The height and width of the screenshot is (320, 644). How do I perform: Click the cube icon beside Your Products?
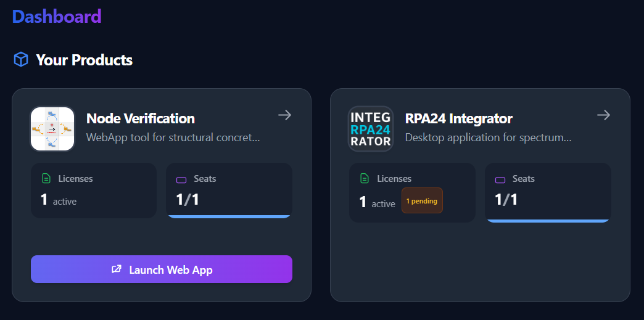click(x=21, y=60)
